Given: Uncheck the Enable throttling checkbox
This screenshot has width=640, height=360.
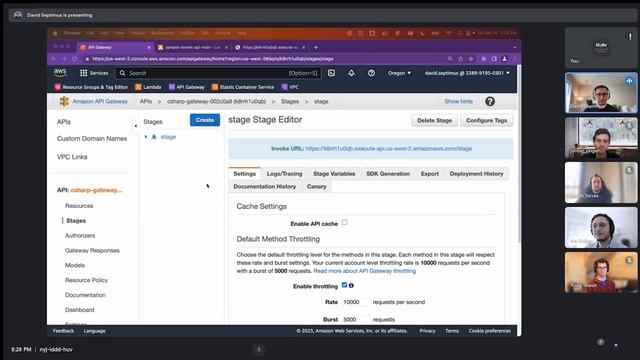Looking at the screenshot, I should pyautogui.click(x=344, y=285).
